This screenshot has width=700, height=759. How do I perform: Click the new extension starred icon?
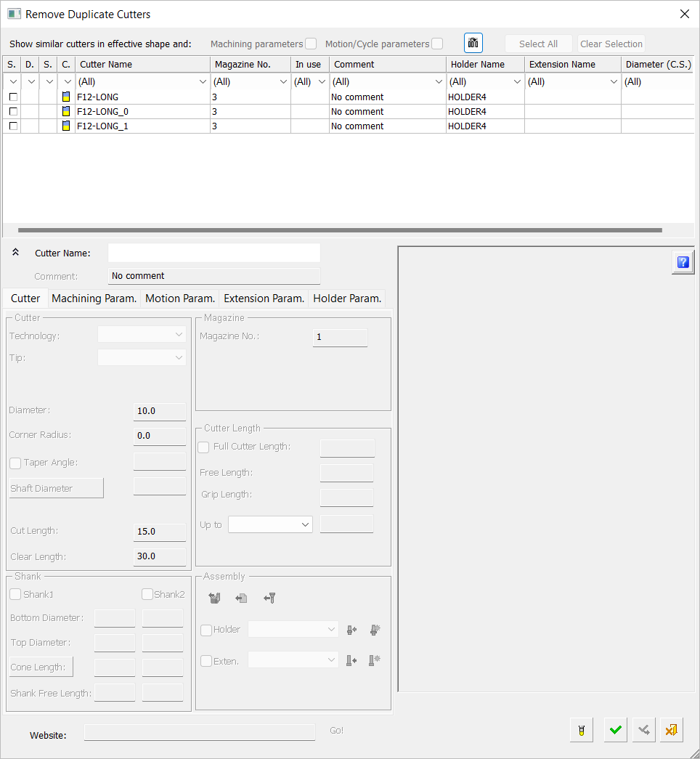[375, 660]
